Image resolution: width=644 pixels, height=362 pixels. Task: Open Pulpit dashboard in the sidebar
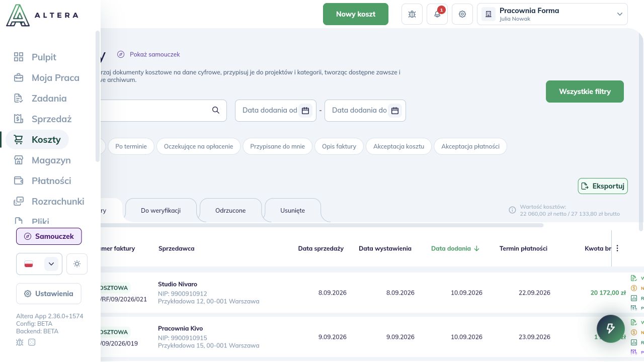35,57
